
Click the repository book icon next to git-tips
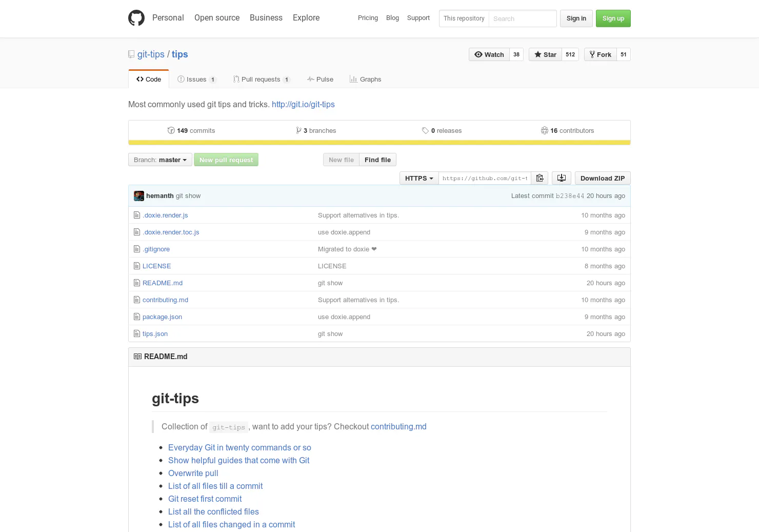(x=131, y=54)
